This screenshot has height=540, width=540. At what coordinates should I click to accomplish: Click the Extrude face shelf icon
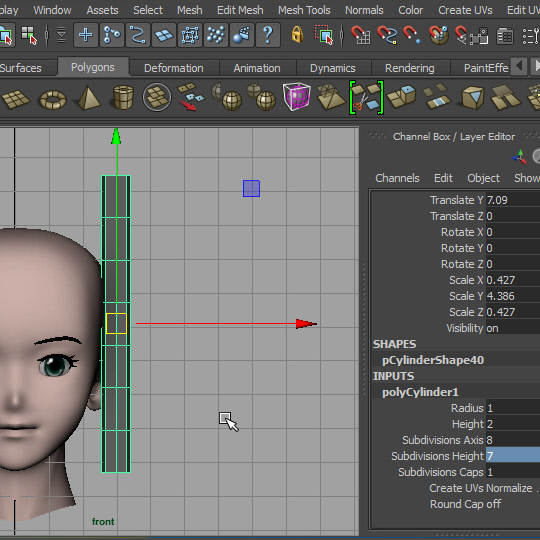402,96
